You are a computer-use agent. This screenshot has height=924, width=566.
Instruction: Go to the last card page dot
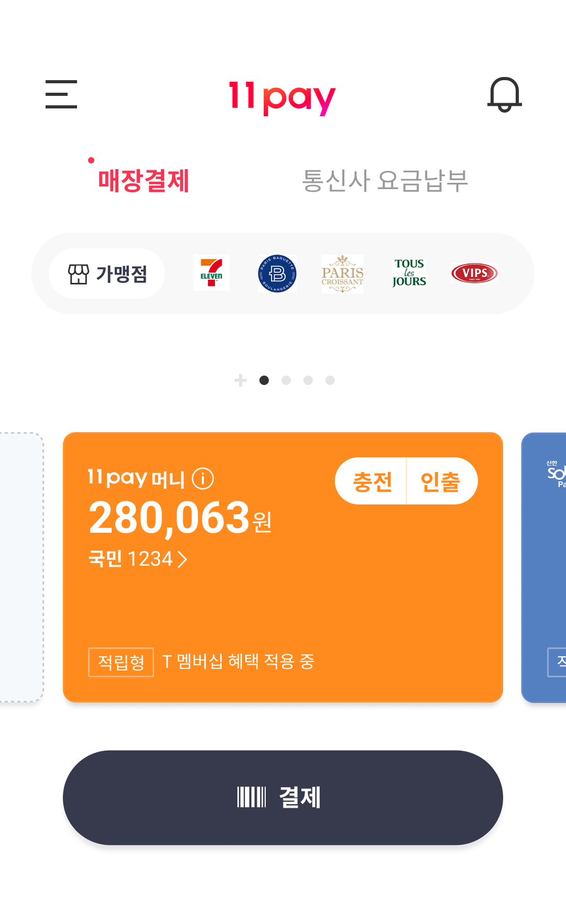[330, 380]
